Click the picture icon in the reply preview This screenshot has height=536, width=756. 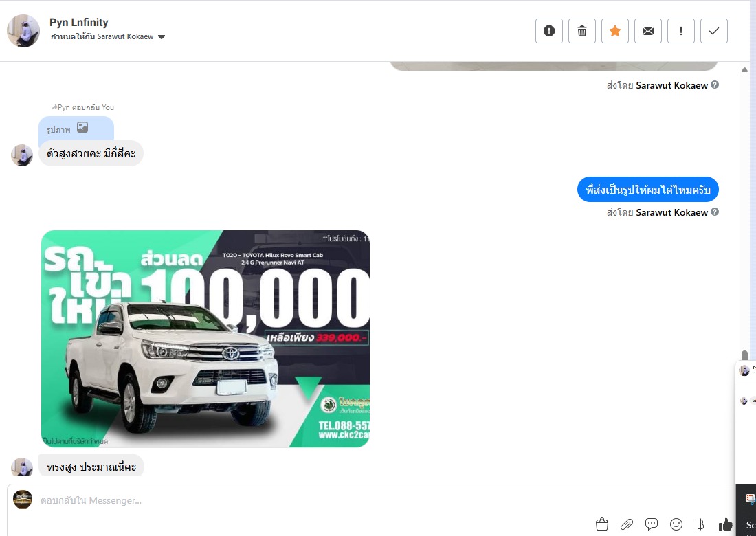tap(82, 127)
